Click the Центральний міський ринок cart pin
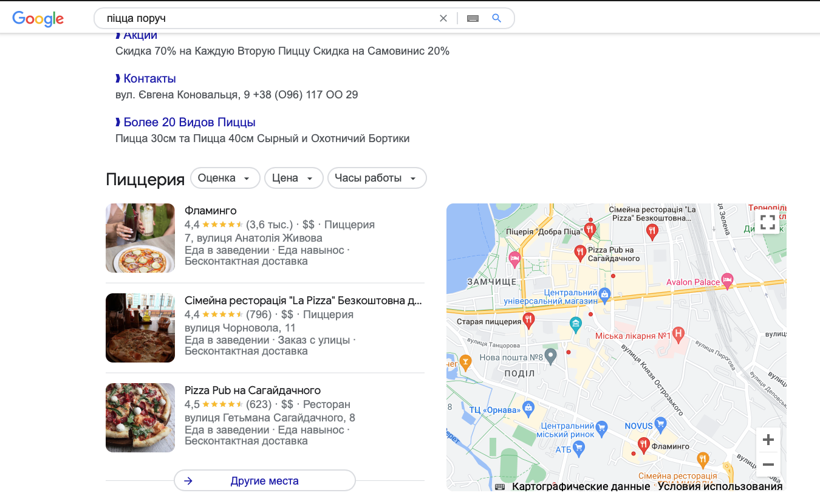The image size is (820, 504). point(601,427)
